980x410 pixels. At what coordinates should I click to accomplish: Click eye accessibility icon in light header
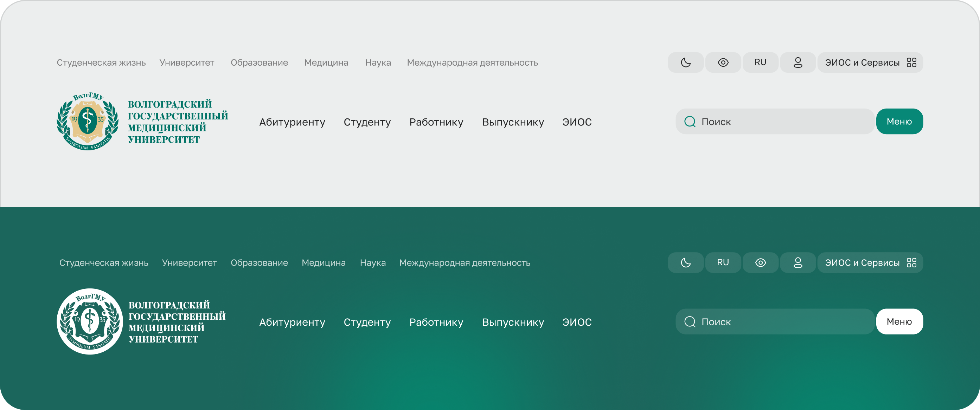(x=723, y=62)
